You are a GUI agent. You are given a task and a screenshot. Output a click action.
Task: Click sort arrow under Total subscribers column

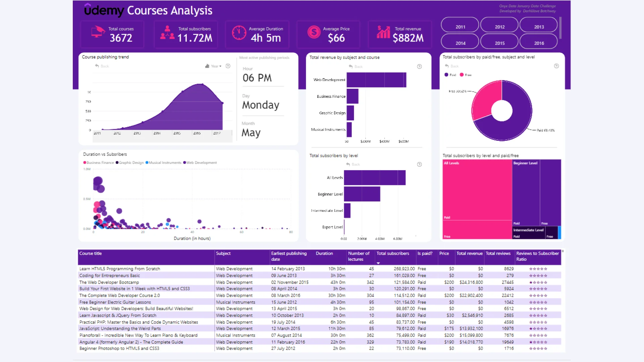(378, 263)
